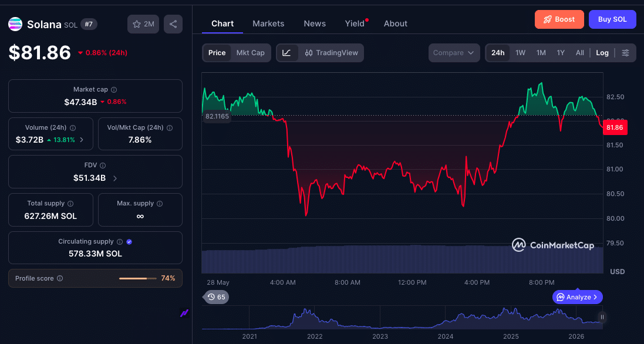Click the USD currency label
Image resolution: width=644 pixels, height=344 pixels.
618,272
